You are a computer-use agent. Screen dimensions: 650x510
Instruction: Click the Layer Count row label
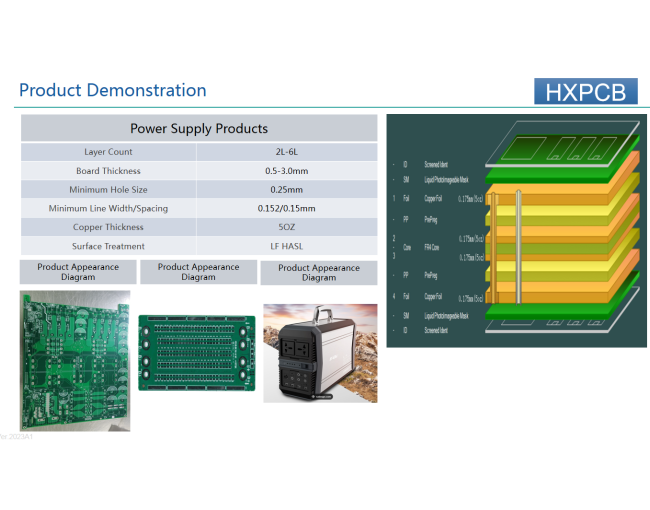click(x=108, y=152)
